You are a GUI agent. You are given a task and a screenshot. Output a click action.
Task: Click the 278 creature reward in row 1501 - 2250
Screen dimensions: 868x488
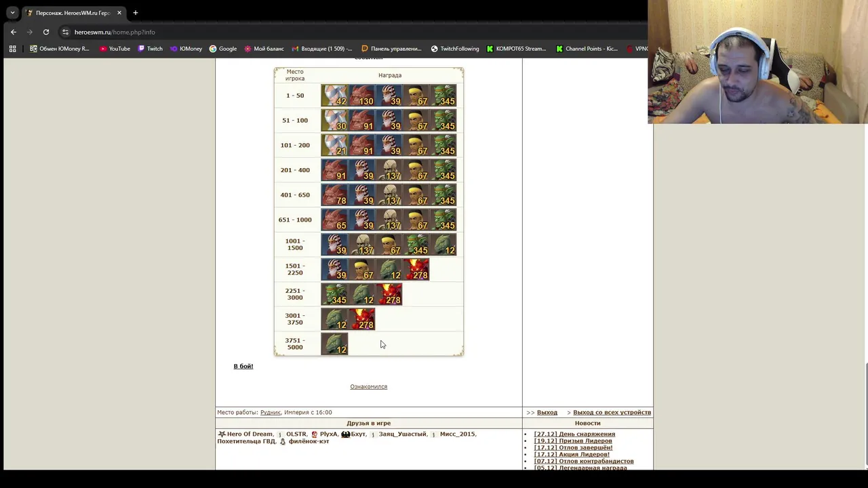(x=416, y=270)
